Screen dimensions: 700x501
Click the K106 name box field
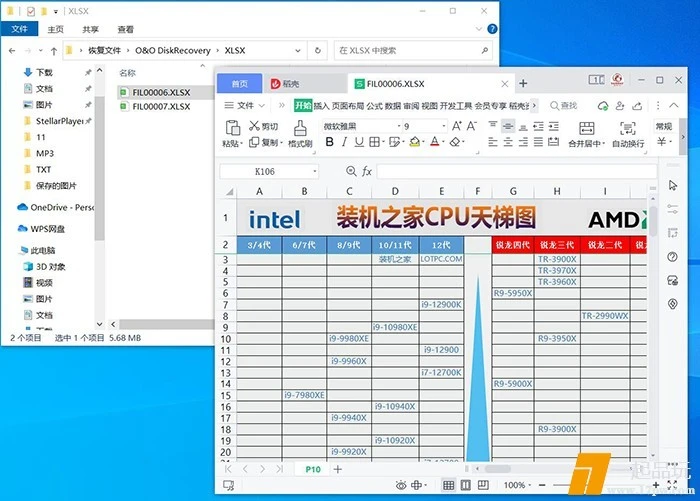pos(266,171)
